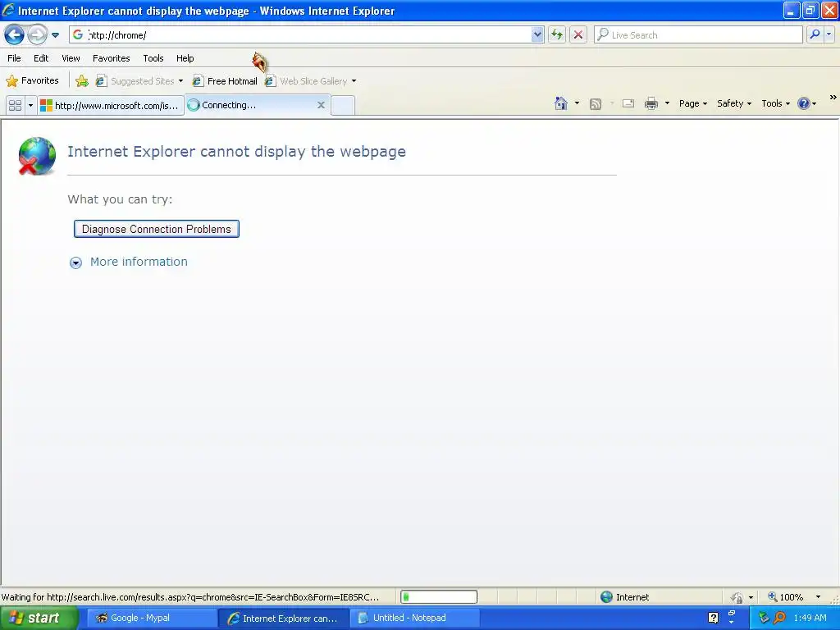Screen dimensions: 840x630
Task: Expand the address bar history dropdown
Action: [536, 34]
